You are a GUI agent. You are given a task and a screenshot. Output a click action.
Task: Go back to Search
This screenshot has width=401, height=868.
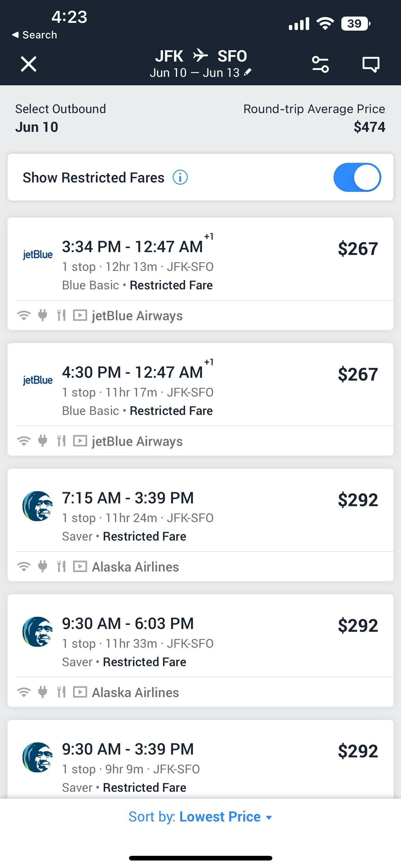35,35
